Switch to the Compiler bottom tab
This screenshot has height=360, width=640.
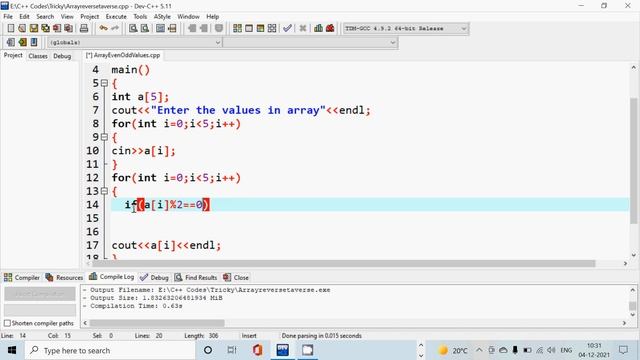(22, 277)
